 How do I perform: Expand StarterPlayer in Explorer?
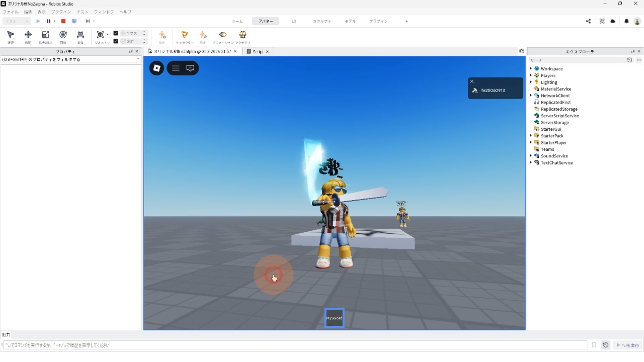coord(531,142)
